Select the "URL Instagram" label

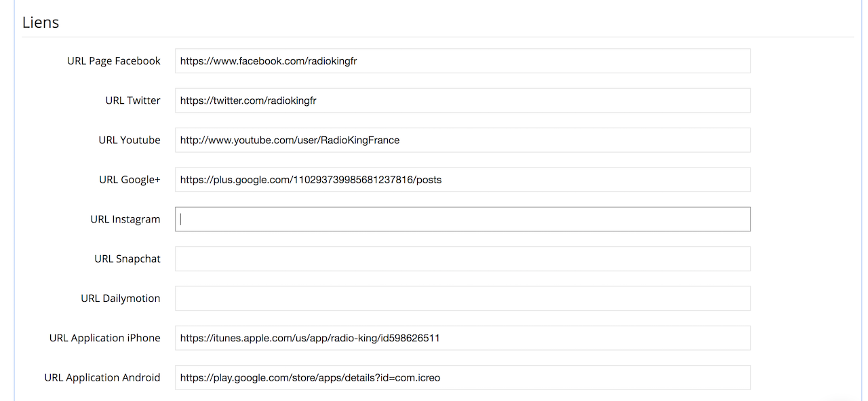[125, 219]
